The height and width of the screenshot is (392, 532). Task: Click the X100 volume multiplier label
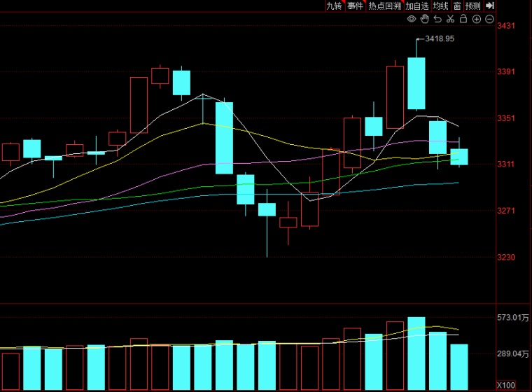(x=506, y=385)
